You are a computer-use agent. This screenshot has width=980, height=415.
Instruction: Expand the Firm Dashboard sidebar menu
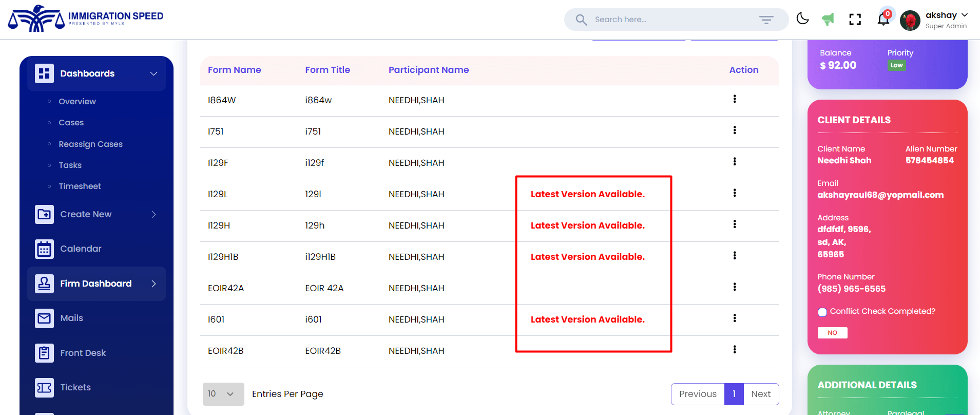pos(97,284)
